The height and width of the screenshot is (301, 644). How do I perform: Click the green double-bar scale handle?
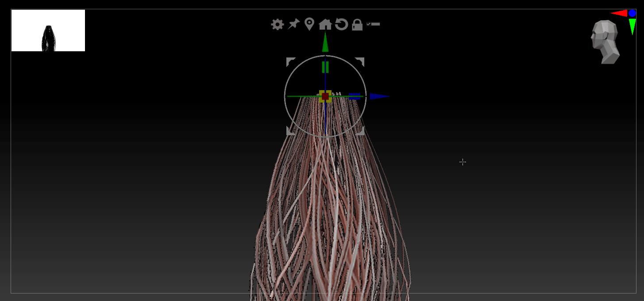325,67
